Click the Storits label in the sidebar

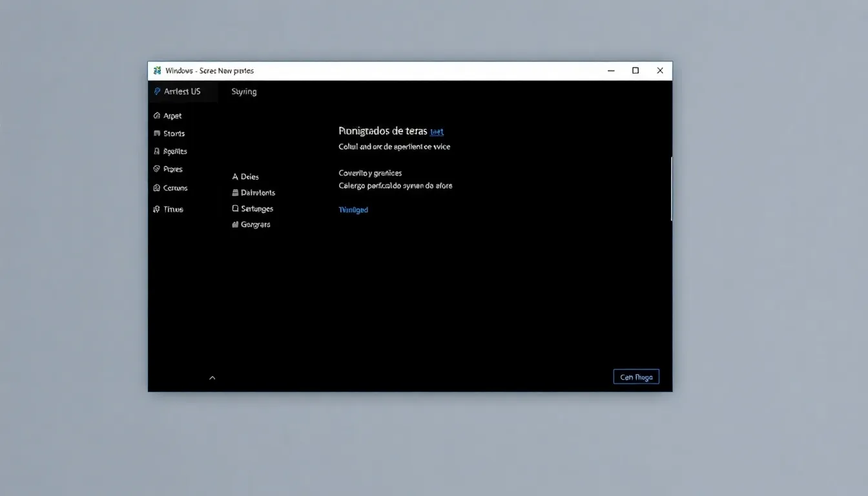(174, 134)
